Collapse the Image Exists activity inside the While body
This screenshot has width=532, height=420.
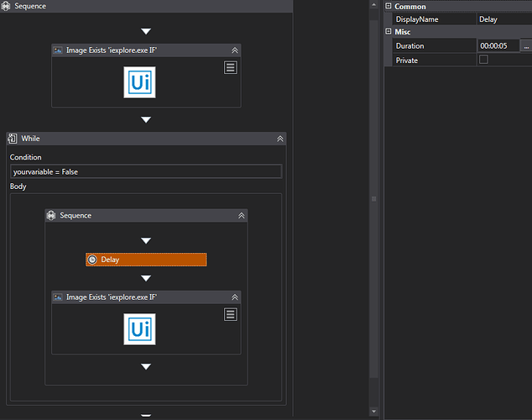pos(234,297)
